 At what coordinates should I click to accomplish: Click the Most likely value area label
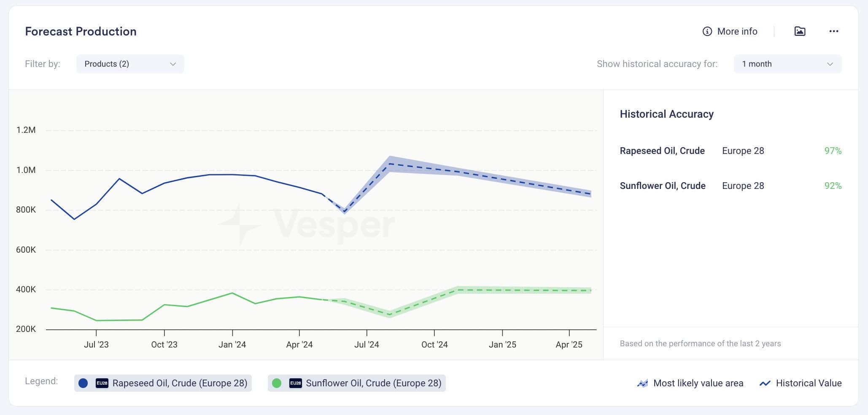pyautogui.click(x=698, y=383)
